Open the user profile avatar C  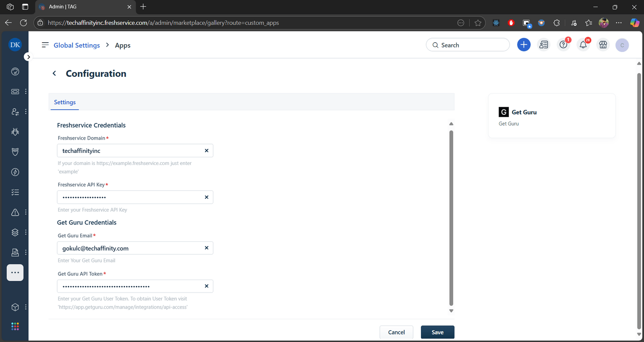pyautogui.click(x=622, y=45)
